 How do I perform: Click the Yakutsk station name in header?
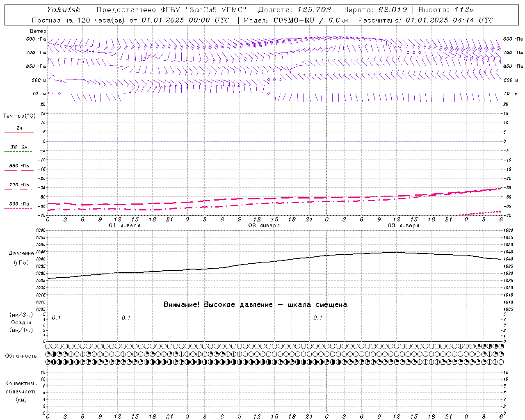(x=64, y=10)
